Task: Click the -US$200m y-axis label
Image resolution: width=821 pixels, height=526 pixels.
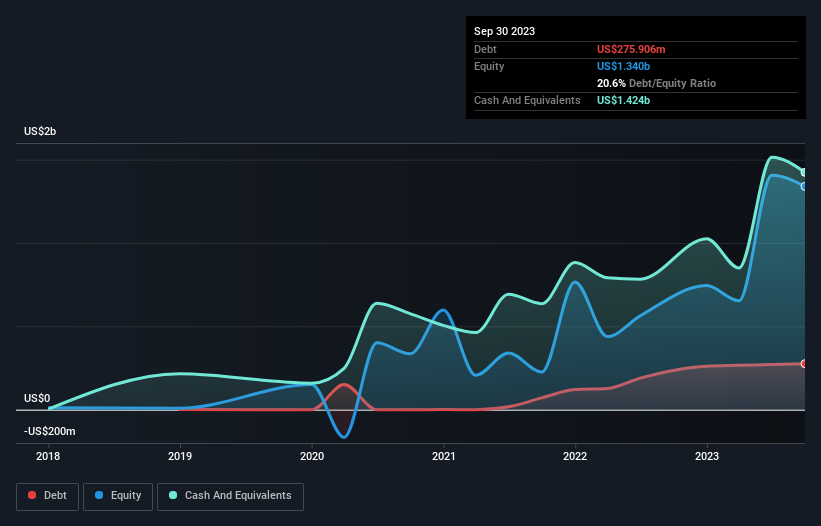Action: pyautogui.click(x=50, y=431)
